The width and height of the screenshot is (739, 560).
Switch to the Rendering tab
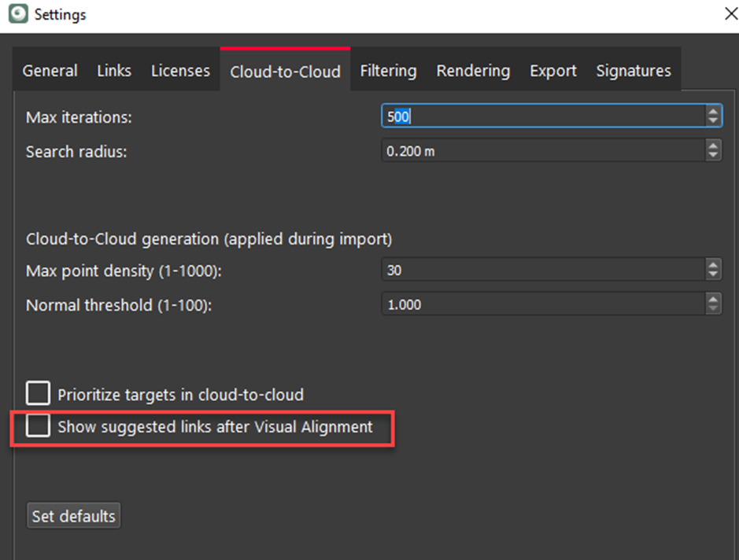coord(473,71)
